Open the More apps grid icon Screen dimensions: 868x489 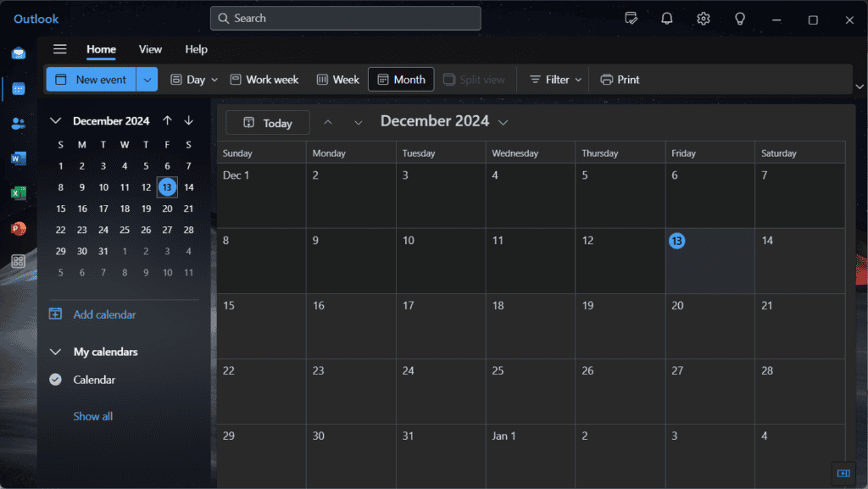pyautogui.click(x=19, y=262)
